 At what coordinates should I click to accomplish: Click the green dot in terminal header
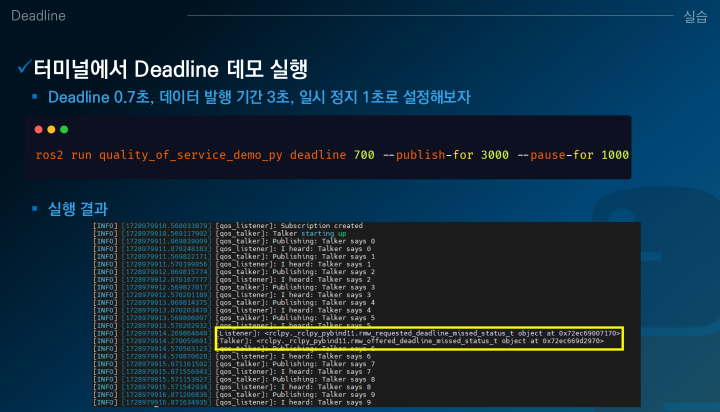pyautogui.click(x=64, y=130)
